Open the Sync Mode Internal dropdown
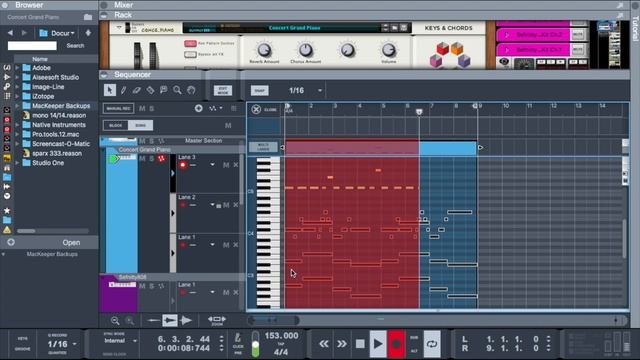The image size is (640, 360). (135, 341)
